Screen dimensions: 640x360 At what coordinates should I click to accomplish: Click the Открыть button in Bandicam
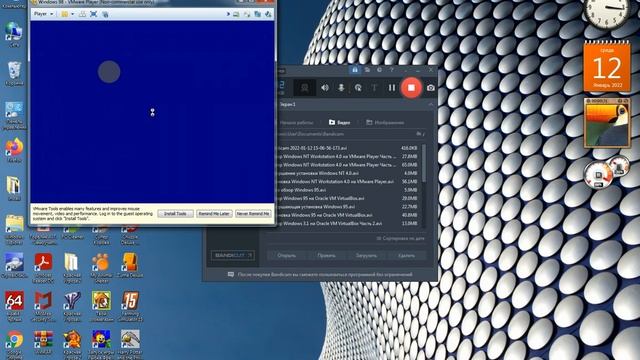click(x=287, y=256)
